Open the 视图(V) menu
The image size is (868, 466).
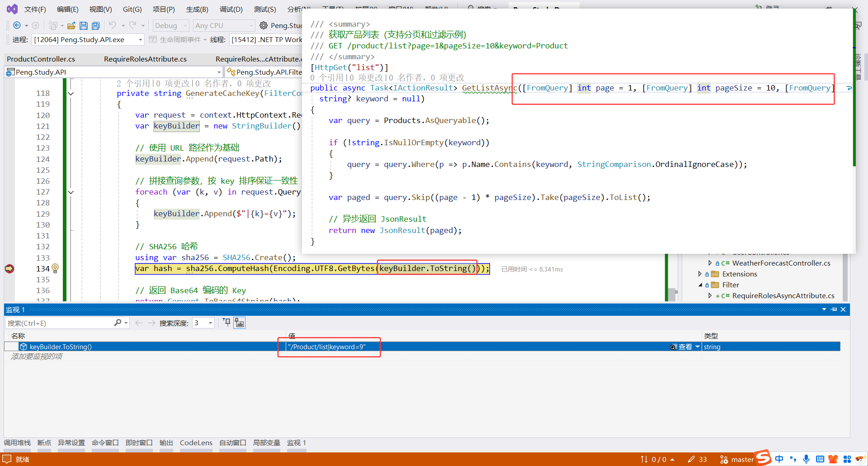coord(100,9)
